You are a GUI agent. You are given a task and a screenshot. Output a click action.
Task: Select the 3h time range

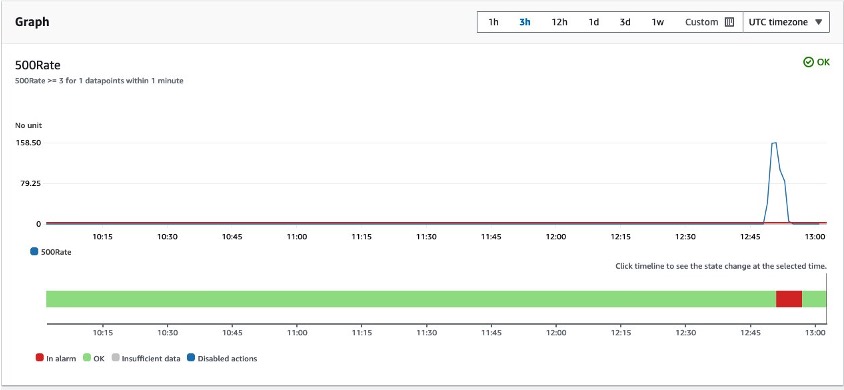[x=525, y=22]
